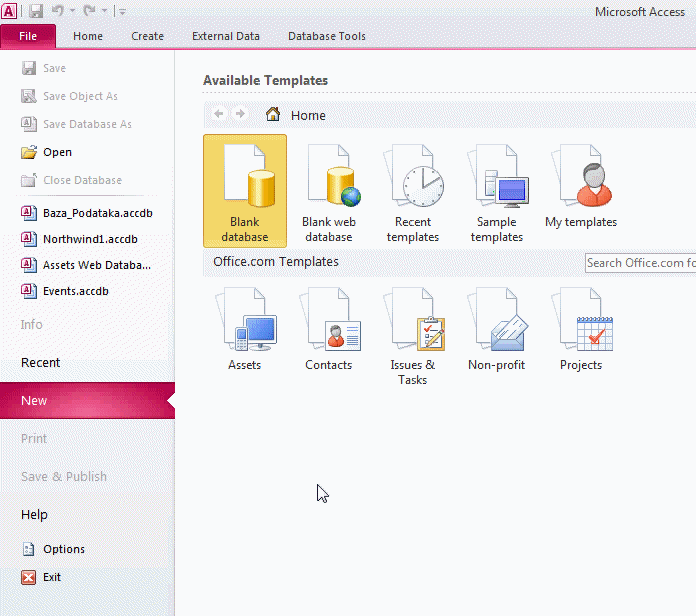Click the Search Office.com templates field
The image size is (696, 616).
641,263
